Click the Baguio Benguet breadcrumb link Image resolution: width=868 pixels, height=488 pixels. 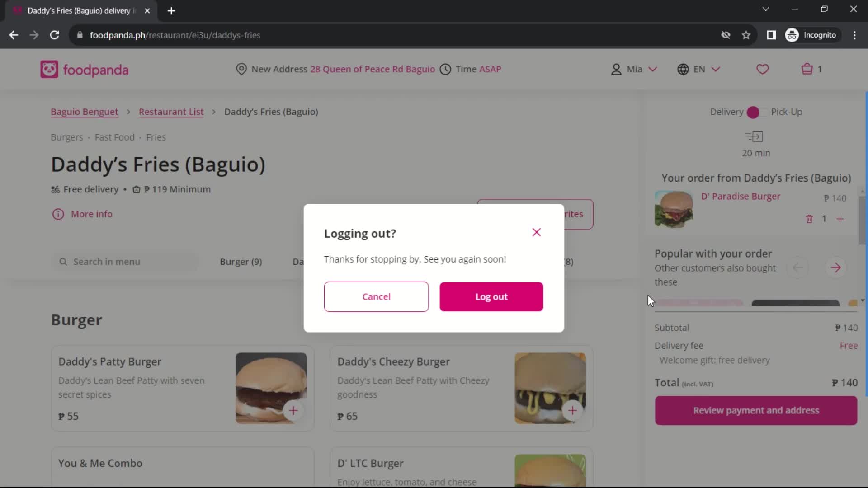point(85,112)
